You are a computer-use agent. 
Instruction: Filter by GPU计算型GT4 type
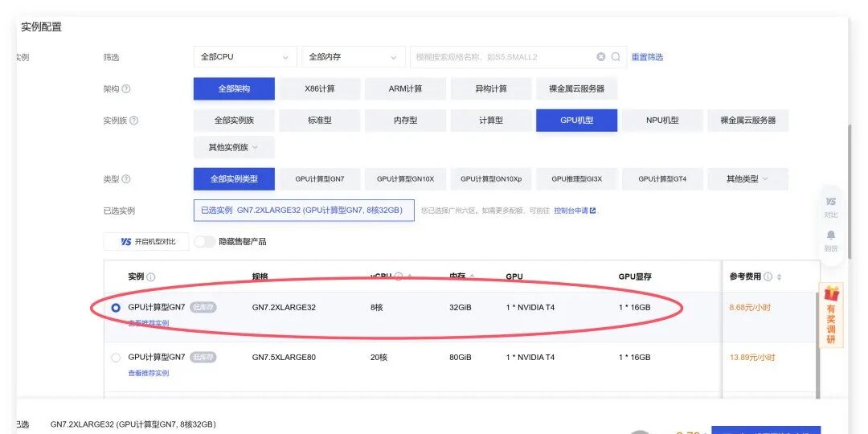(662, 179)
